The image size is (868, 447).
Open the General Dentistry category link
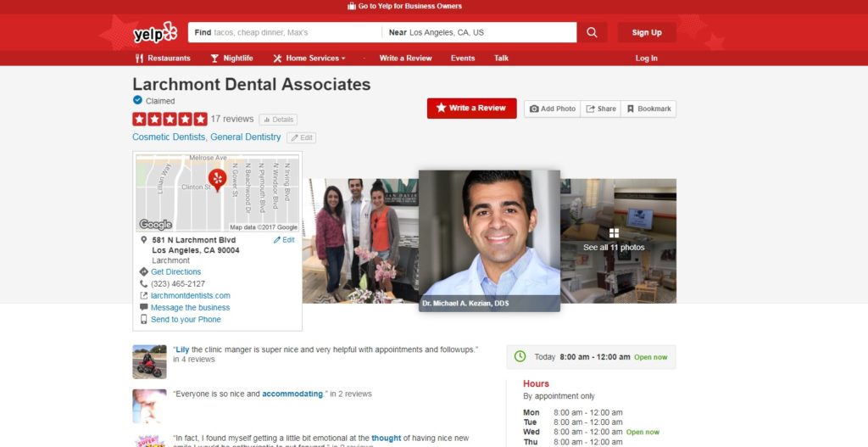click(x=245, y=137)
